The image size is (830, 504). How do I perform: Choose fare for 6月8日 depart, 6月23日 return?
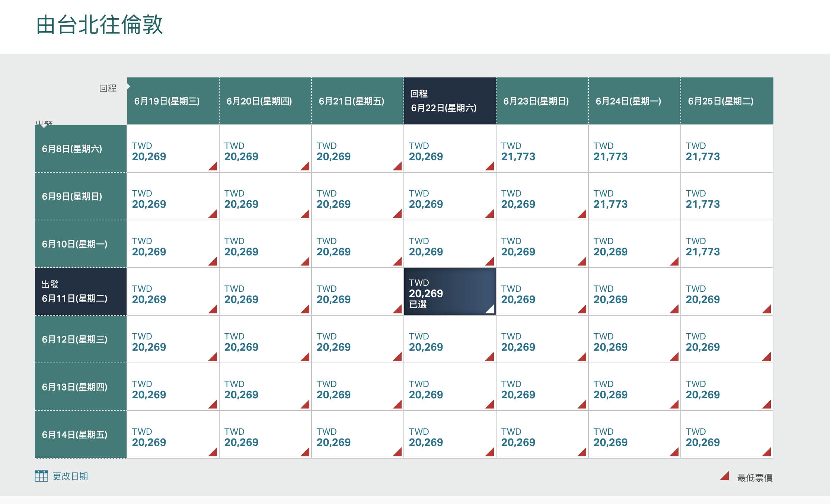(542, 149)
